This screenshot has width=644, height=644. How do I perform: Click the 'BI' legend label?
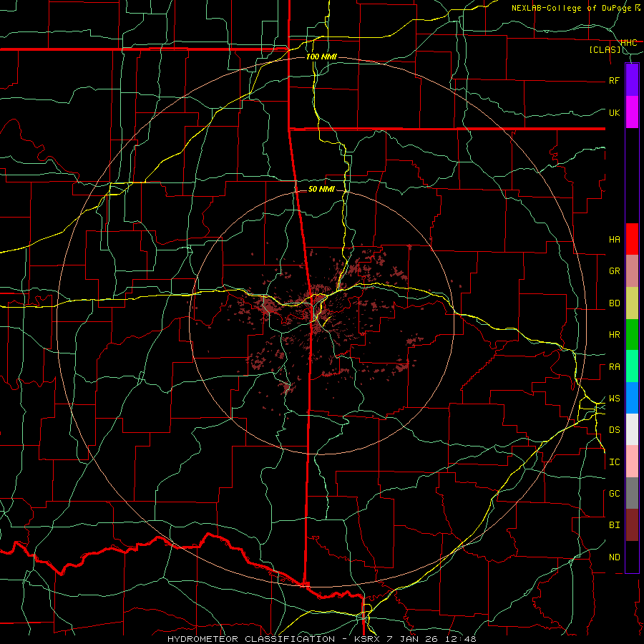(x=614, y=525)
